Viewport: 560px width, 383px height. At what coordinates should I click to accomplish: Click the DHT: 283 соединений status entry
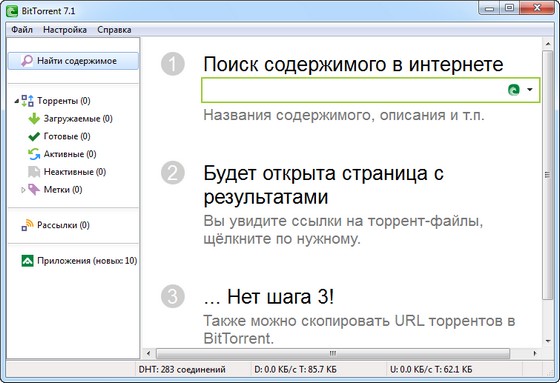182,369
